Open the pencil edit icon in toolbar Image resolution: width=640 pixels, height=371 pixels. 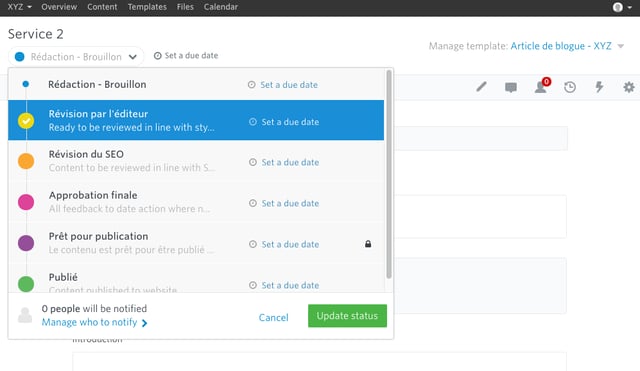481,87
